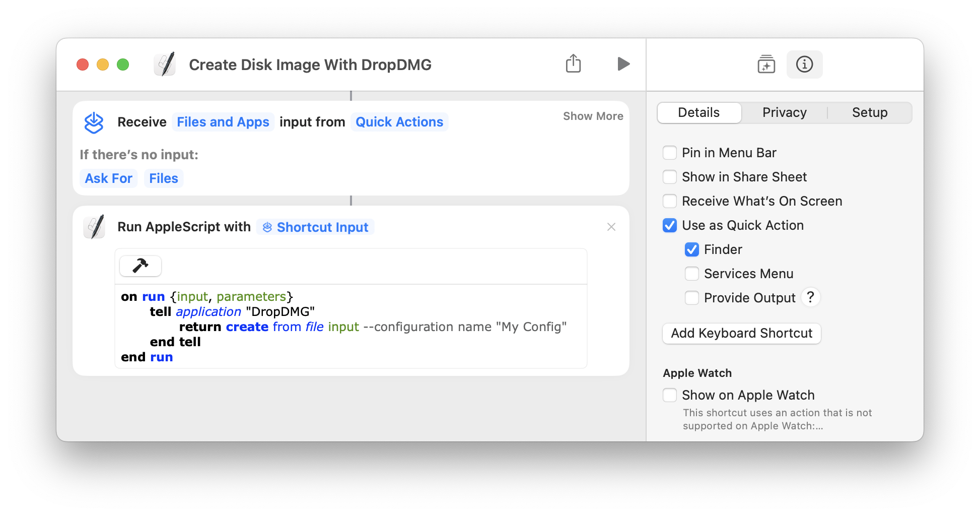Enable the Services Menu checkbox
Image resolution: width=980 pixels, height=516 pixels.
[692, 273]
